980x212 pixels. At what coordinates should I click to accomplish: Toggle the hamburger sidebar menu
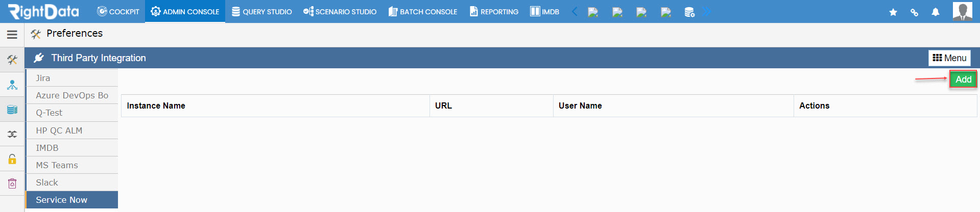[12, 35]
